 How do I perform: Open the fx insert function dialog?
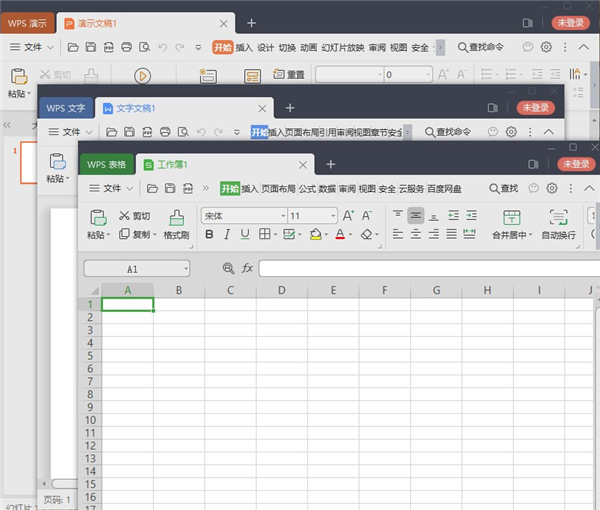247,268
